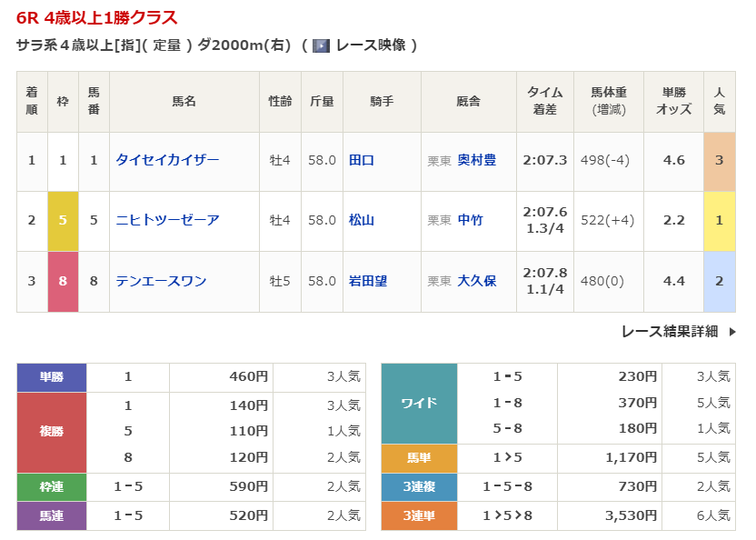
Task: Click the 単勝 payout label
Action: click(x=52, y=376)
